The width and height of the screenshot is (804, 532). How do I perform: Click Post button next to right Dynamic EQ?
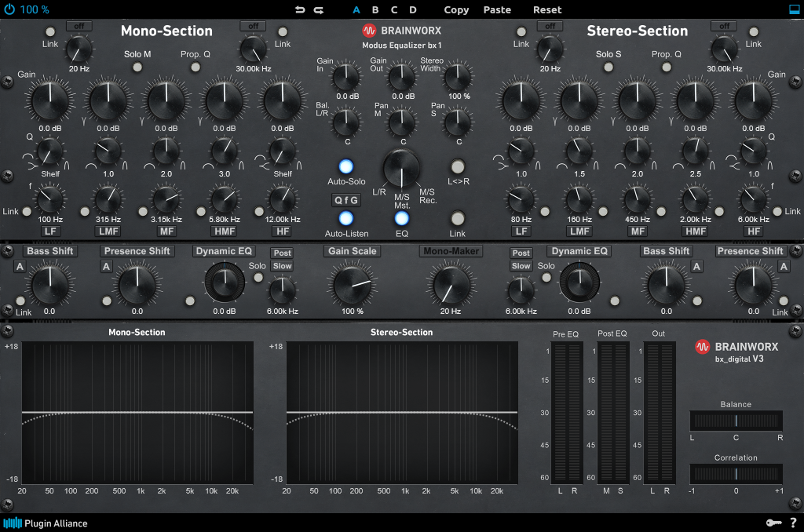coord(521,253)
